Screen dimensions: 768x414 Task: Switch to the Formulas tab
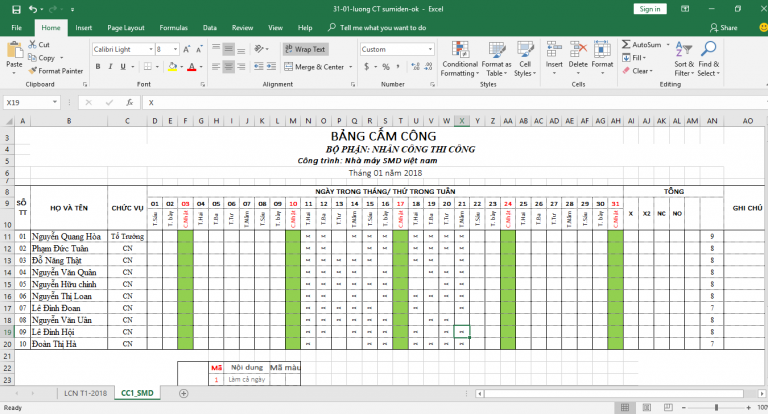pos(173,28)
